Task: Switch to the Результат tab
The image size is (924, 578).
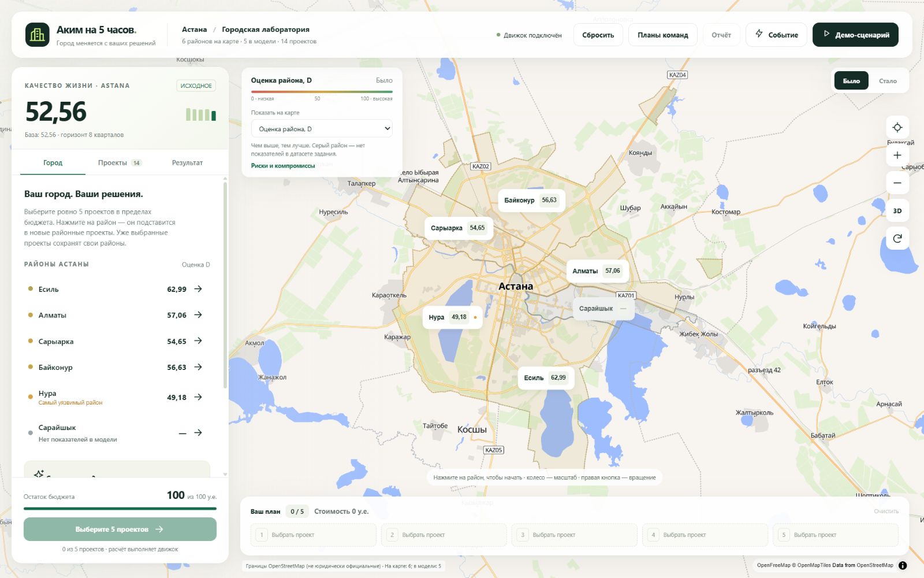Action: (x=187, y=163)
